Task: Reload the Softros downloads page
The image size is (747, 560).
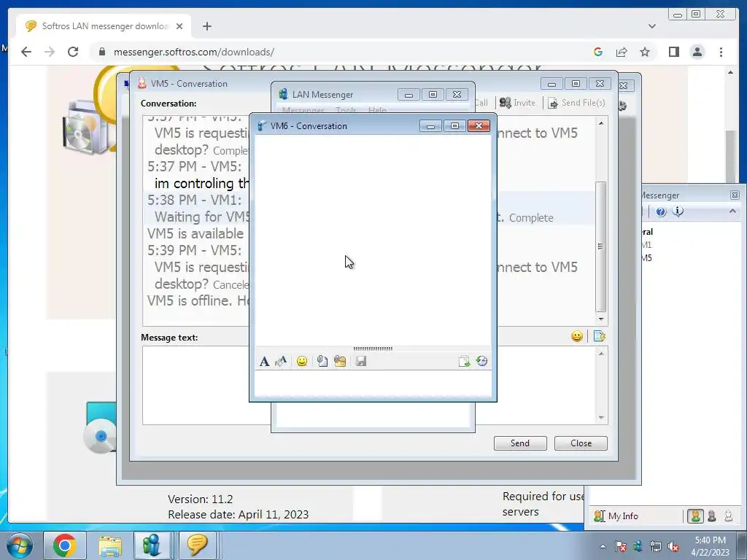Action: tap(73, 52)
